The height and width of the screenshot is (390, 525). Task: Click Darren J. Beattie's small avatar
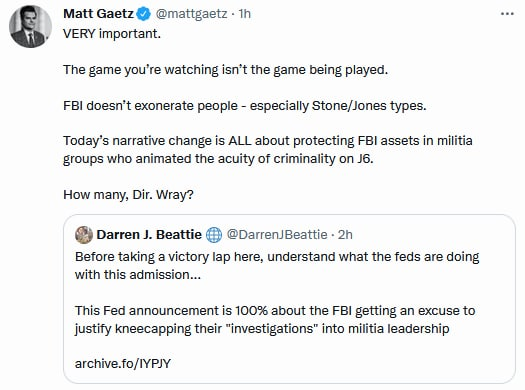coord(84,235)
